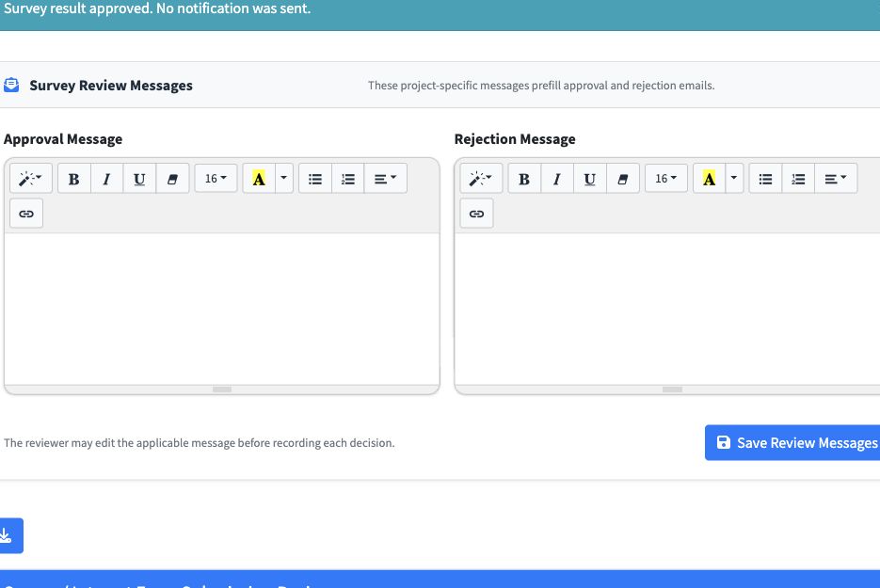The width and height of the screenshot is (880, 588).
Task: Expand color palette arrow in Approval Message
Action: coord(284,179)
